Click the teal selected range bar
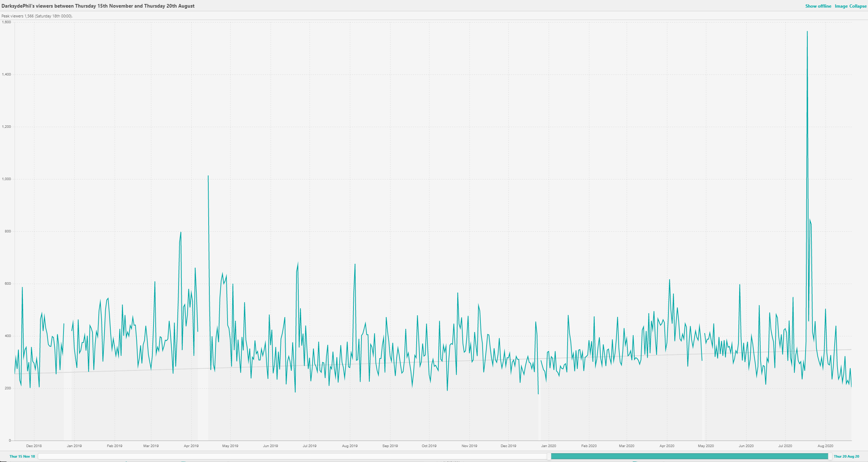Image resolution: width=868 pixels, height=462 pixels. coord(689,456)
